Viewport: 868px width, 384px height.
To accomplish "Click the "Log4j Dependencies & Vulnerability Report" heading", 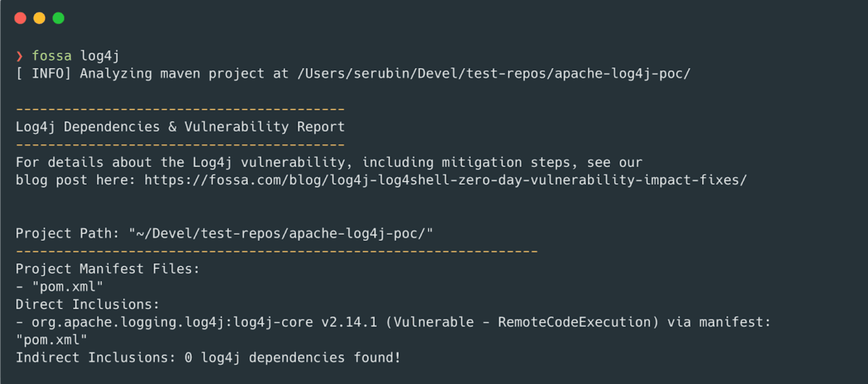I will pos(180,127).
